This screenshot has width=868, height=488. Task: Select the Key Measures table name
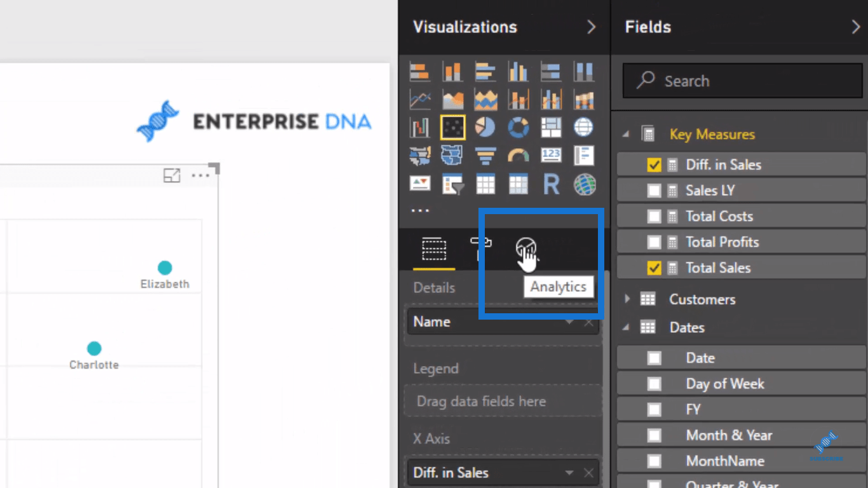coord(712,135)
